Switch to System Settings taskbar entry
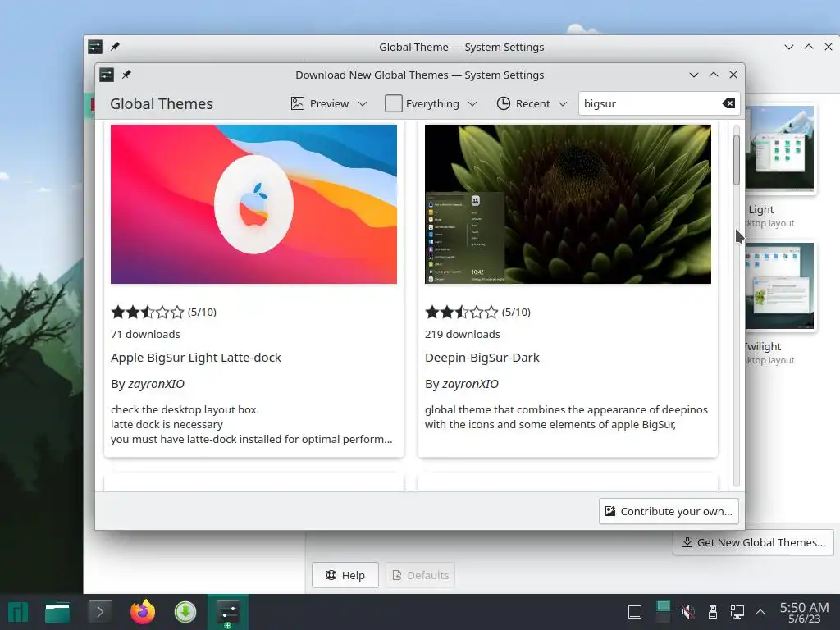The image size is (840, 630). coord(228,612)
